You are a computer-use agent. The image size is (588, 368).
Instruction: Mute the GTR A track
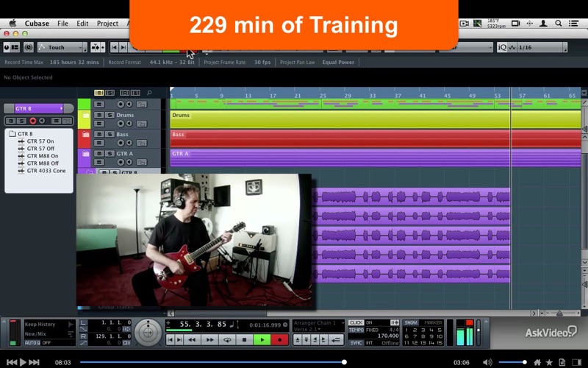click(x=99, y=154)
